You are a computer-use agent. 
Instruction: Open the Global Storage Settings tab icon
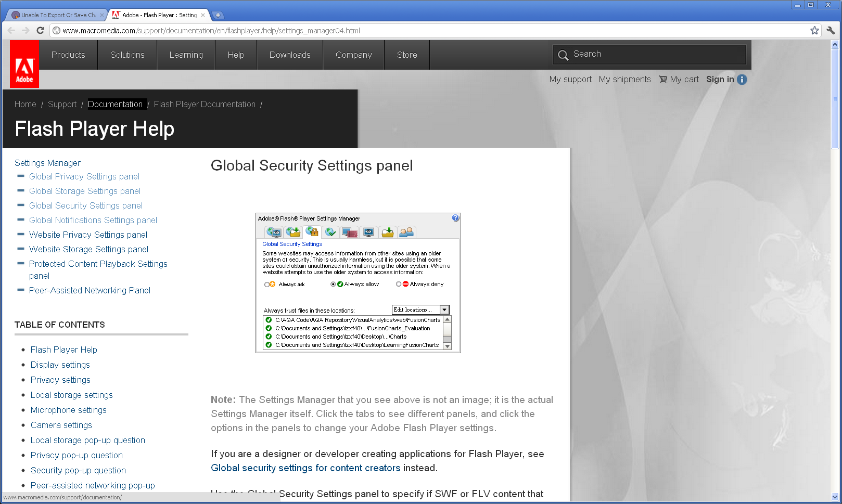[293, 232]
